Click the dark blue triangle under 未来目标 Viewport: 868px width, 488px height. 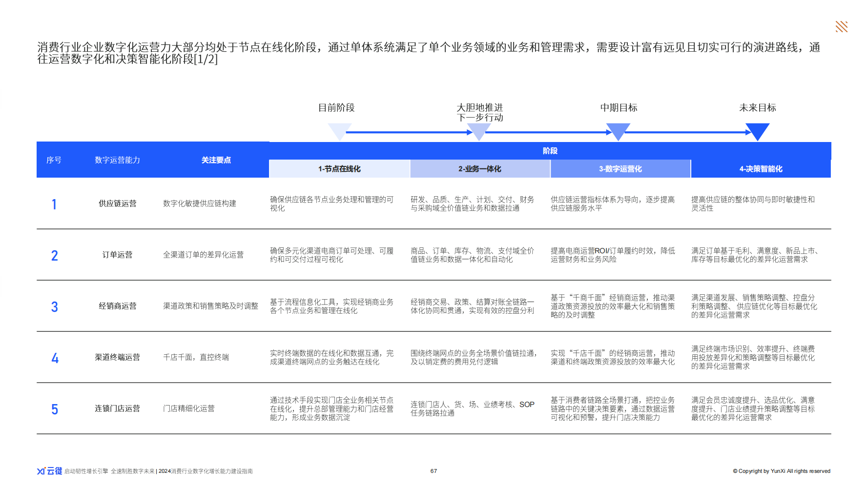tap(757, 131)
